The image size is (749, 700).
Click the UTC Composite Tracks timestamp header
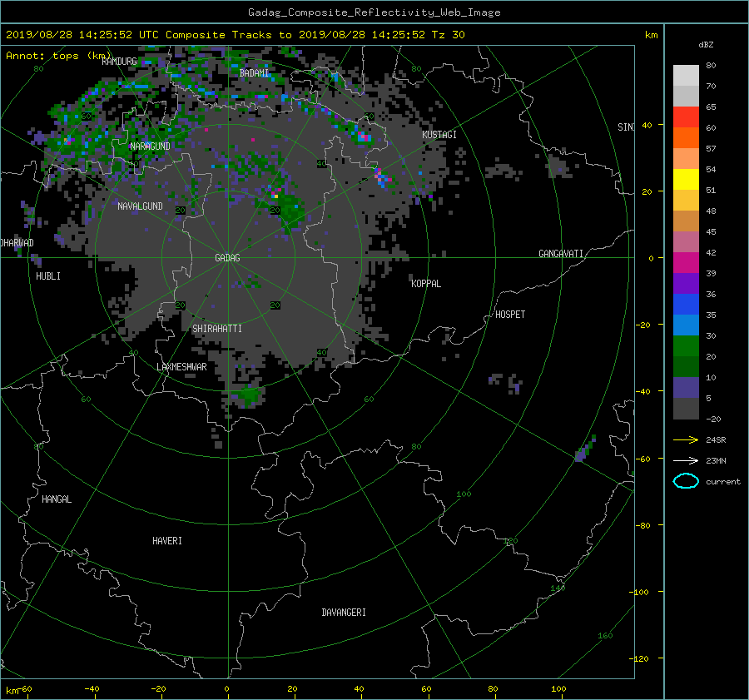pyautogui.click(x=235, y=35)
